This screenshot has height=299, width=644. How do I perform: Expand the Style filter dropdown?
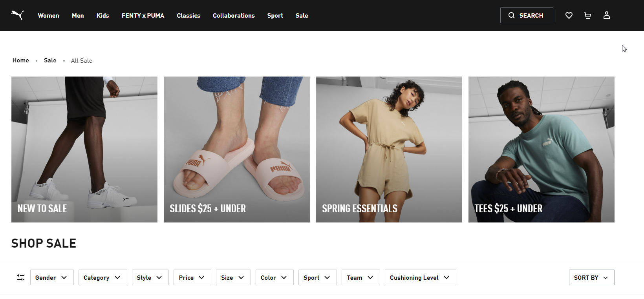point(150,277)
